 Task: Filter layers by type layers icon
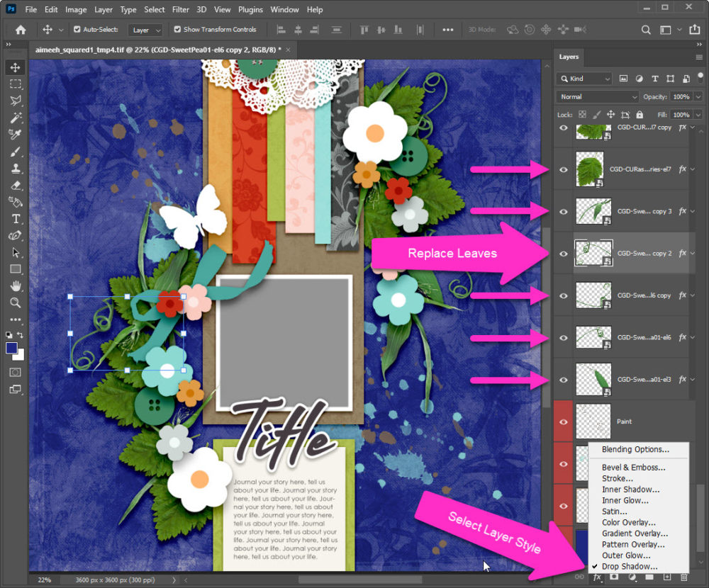(654, 79)
